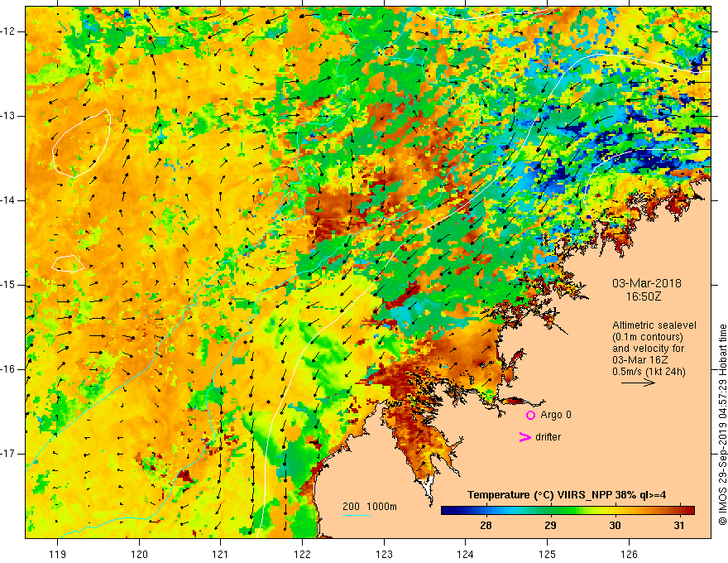Image resolution: width=728 pixels, height=563 pixels.
Task: Click the magenta Argo circle legend symbol
Action: [x=530, y=416]
